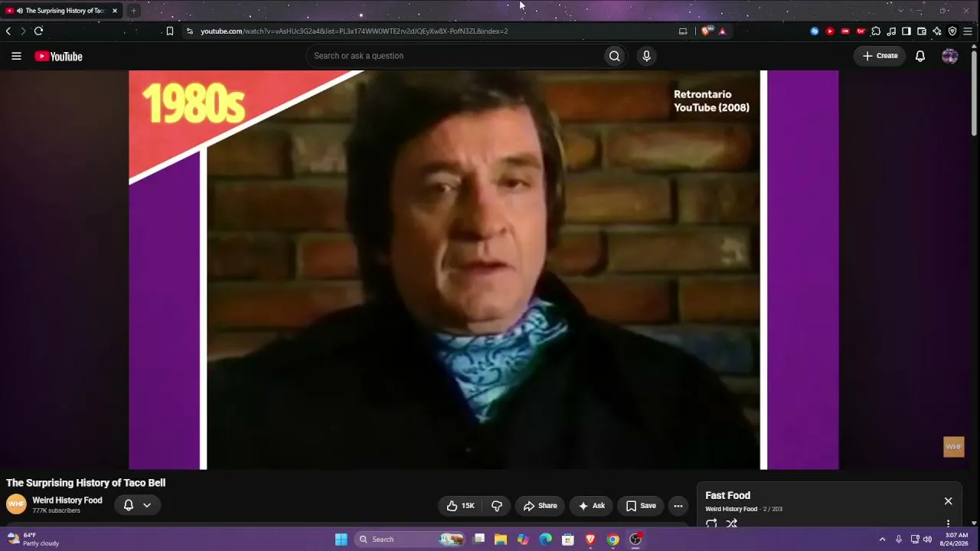Click the 777K subscribers text
This screenshot has width=980, height=551.
click(x=56, y=510)
